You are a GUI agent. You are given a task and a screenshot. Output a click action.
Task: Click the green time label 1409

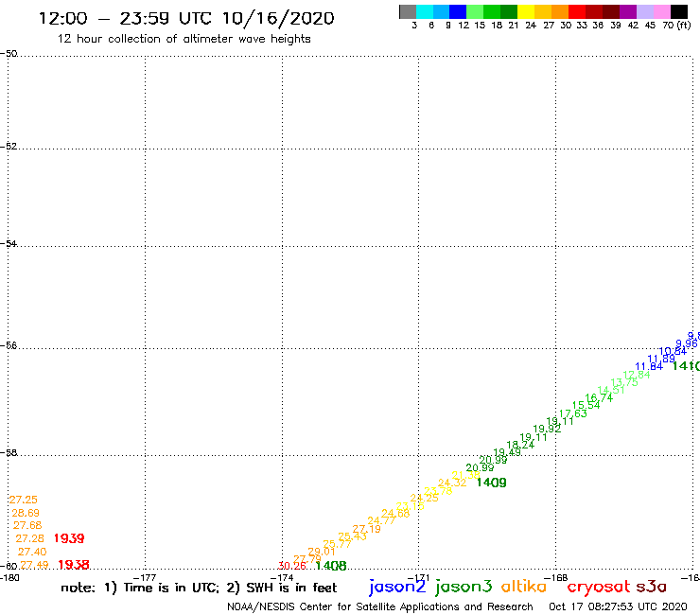coord(492,483)
